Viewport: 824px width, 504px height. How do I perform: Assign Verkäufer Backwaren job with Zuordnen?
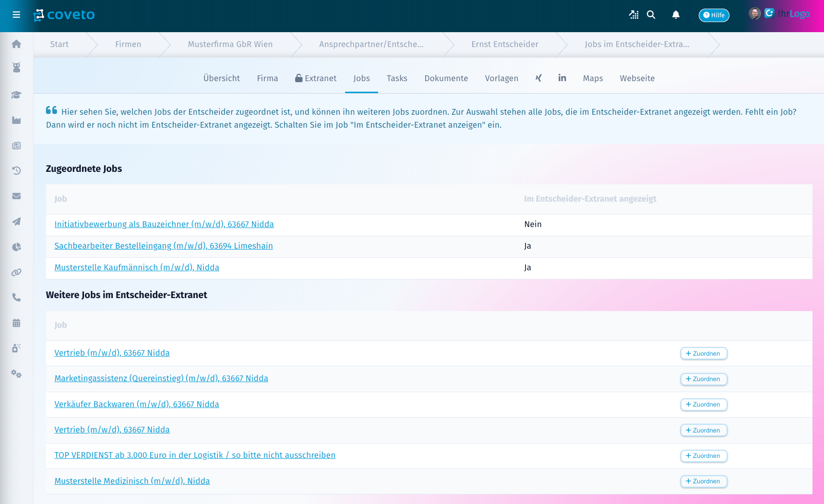point(704,405)
